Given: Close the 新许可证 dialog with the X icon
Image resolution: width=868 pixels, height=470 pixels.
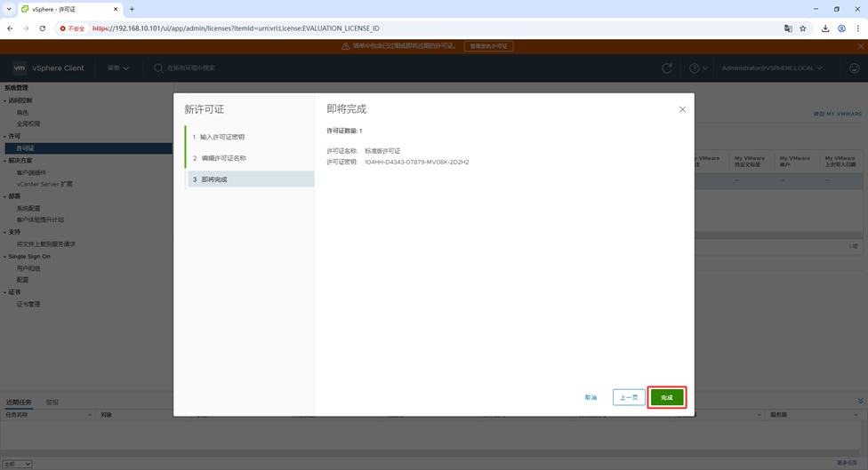Looking at the screenshot, I should 682,109.
